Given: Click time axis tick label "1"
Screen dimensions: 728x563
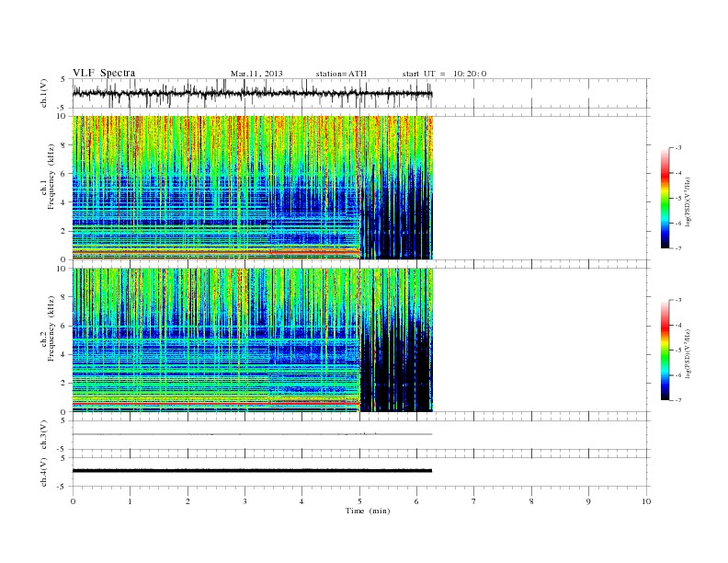Looking at the screenshot, I should [130, 501].
